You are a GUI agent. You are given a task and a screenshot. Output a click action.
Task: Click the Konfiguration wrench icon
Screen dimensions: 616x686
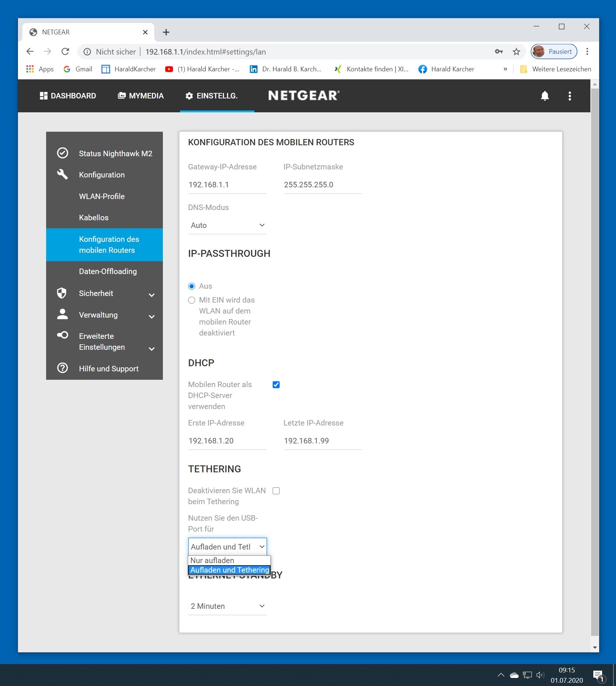point(63,174)
